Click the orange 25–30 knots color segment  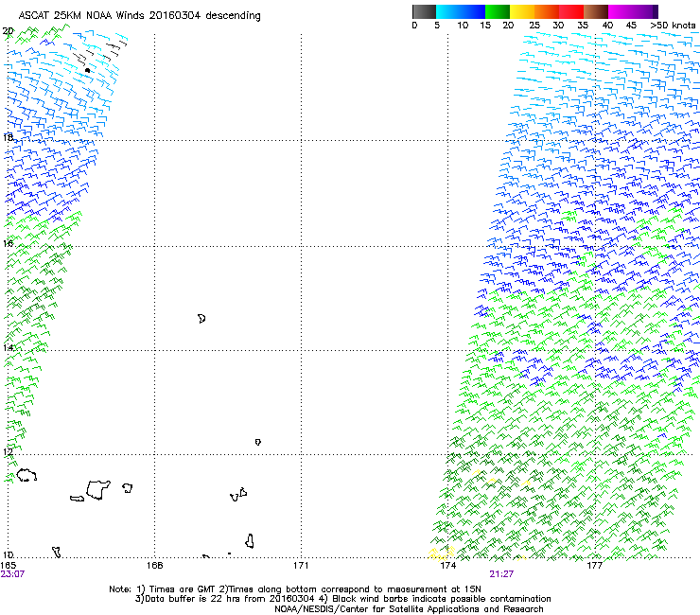tap(547, 11)
